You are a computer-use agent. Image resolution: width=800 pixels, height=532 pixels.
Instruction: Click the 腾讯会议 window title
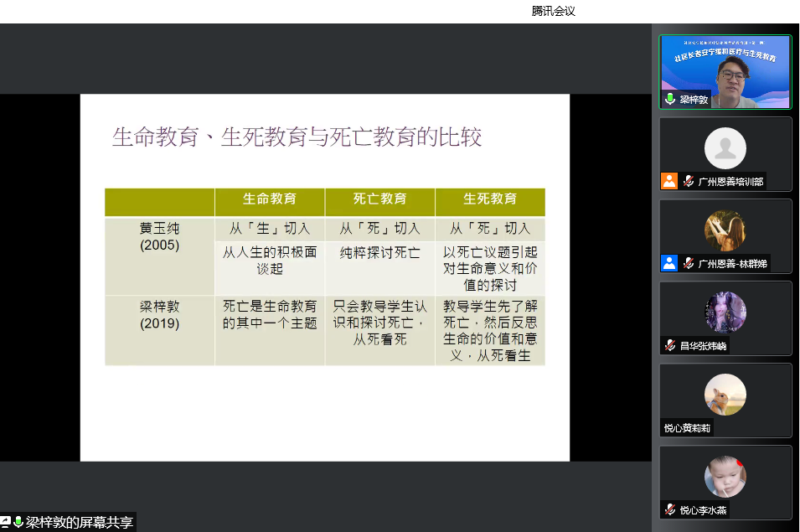554,11
